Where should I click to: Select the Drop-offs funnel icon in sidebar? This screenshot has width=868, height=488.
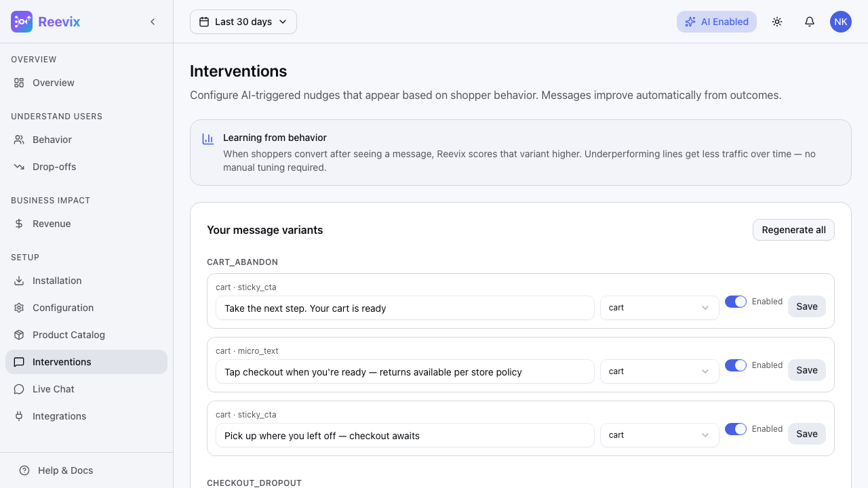(19, 167)
